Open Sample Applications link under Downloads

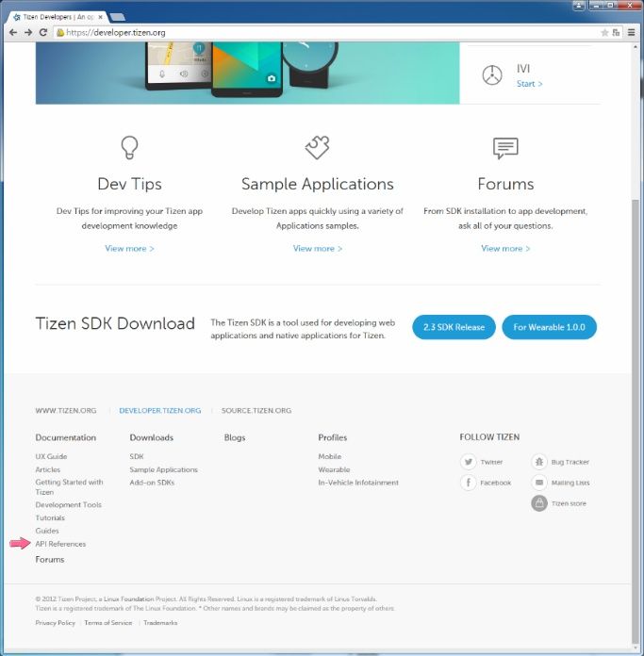point(163,469)
